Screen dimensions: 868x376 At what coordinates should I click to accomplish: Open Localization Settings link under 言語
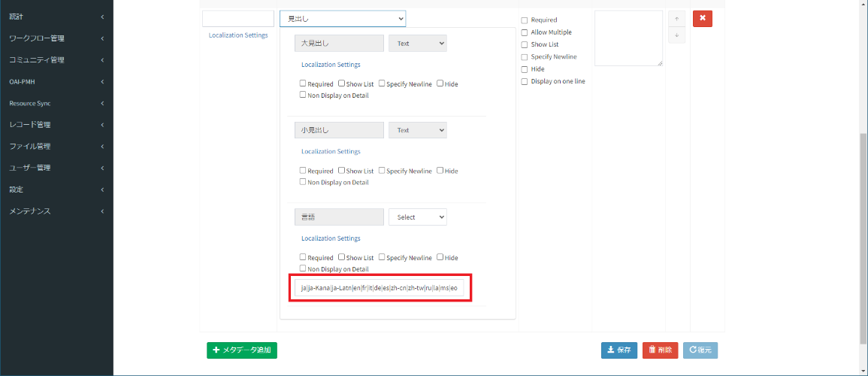coord(331,238)
